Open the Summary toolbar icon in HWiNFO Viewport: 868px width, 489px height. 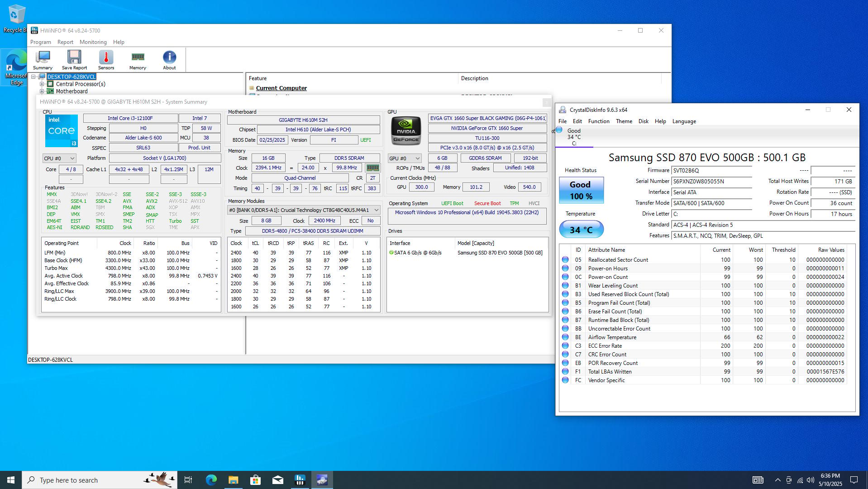[43, 60]
